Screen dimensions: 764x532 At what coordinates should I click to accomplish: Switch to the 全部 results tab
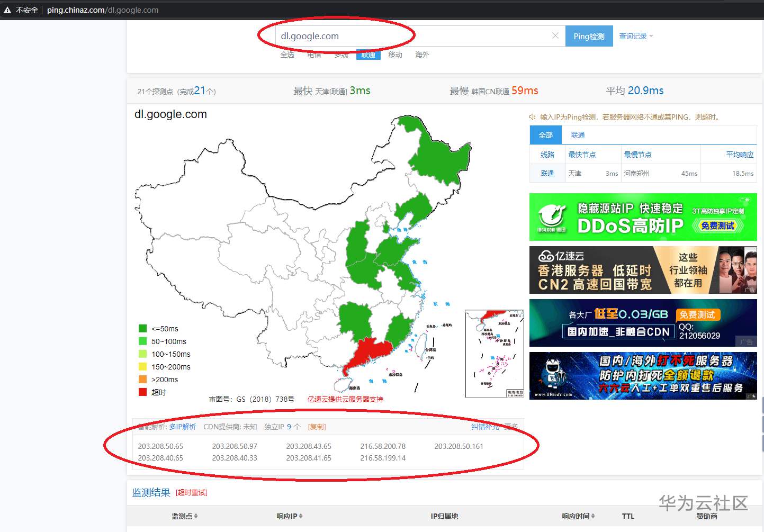coord(545,135)
